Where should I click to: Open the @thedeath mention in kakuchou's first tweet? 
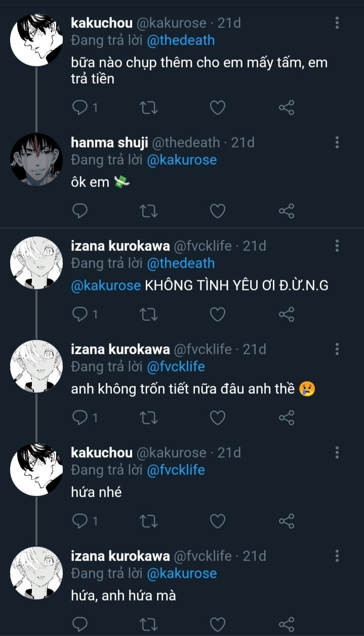pos(180,41)
